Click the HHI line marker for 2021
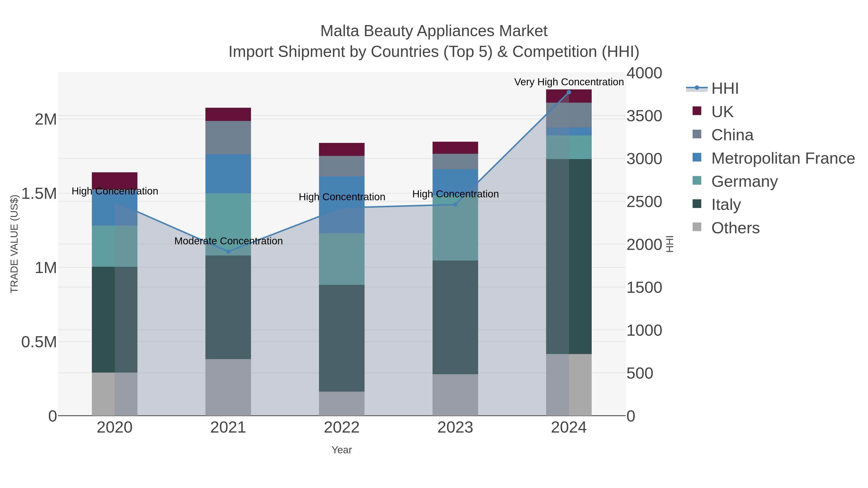This screenshot has width=868, height=488. [x=228, y=252]
